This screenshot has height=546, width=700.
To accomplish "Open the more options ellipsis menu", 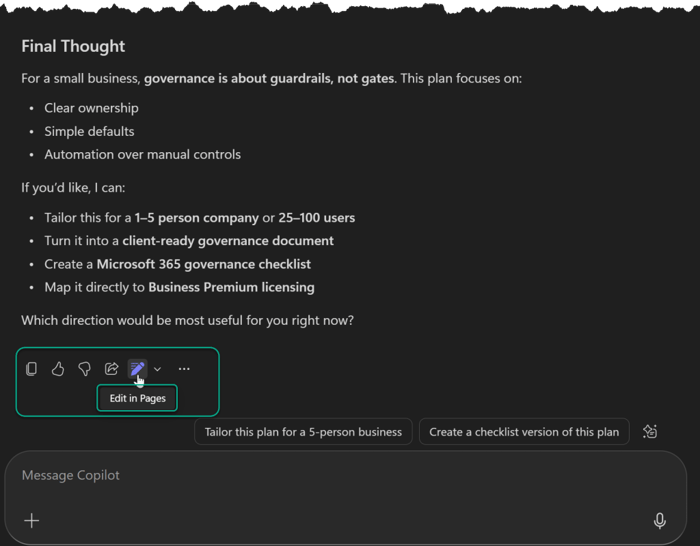I will 184,369.
